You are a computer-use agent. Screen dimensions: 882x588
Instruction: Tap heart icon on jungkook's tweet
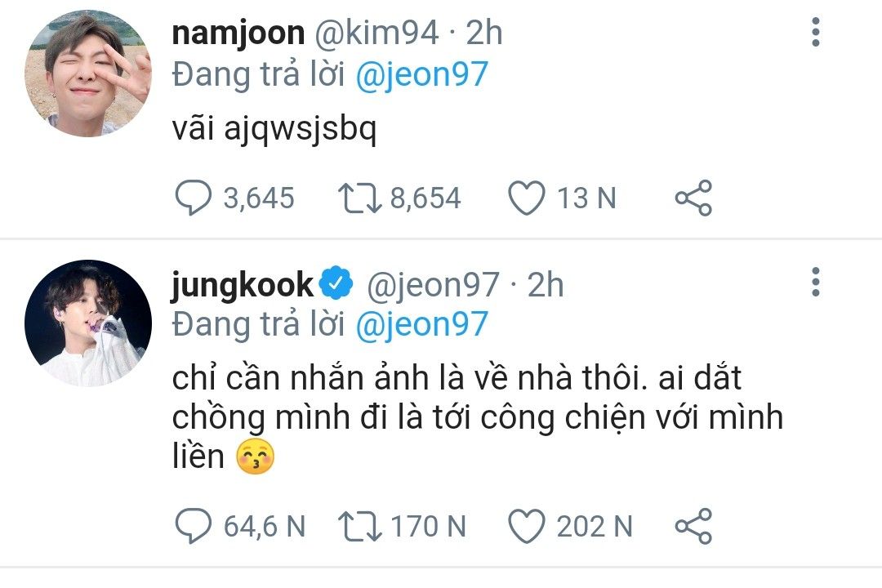click(x=527, y=527)
